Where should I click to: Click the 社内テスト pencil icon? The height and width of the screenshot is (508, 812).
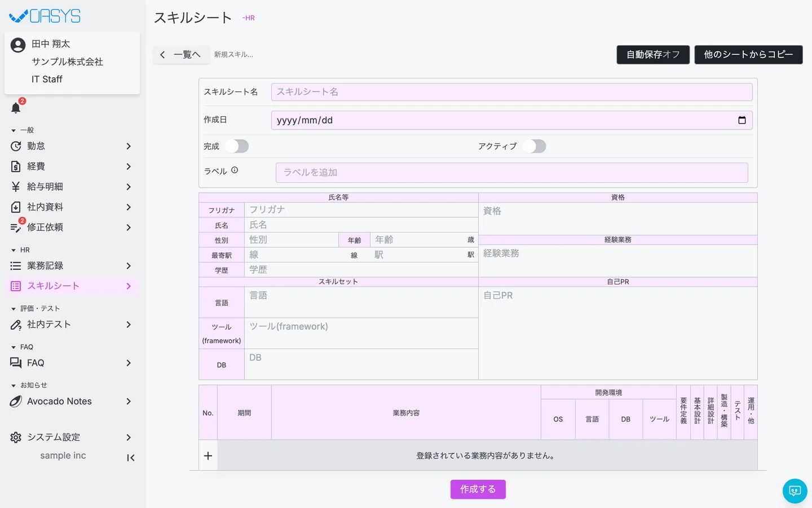pos(16,325)
